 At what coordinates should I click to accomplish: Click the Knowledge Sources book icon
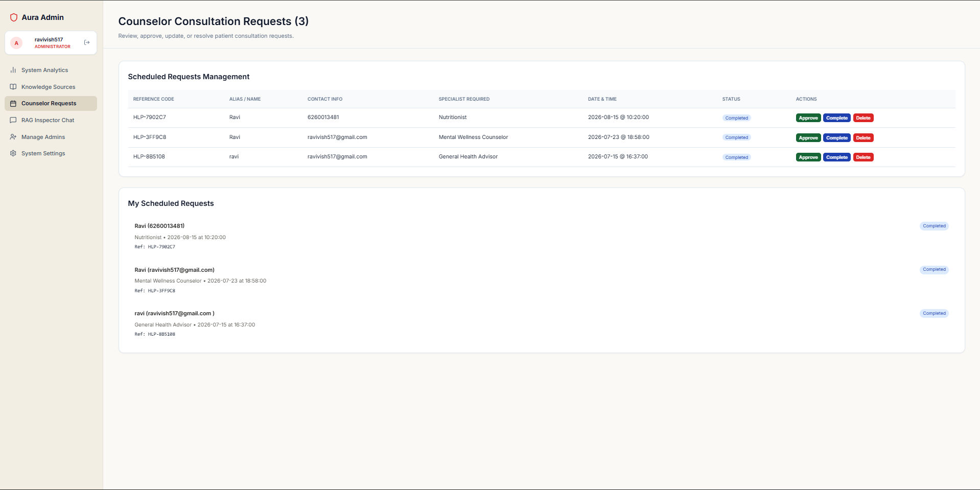(13, 87)
